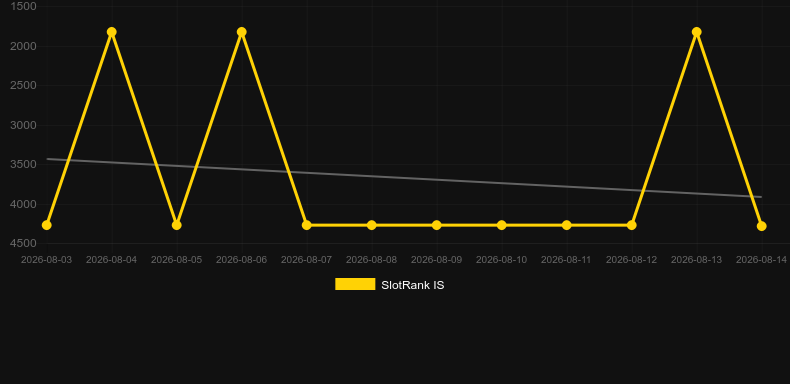Click the 2026-08-04 axis label
The image size is (790, 384).
pos(111,260)
